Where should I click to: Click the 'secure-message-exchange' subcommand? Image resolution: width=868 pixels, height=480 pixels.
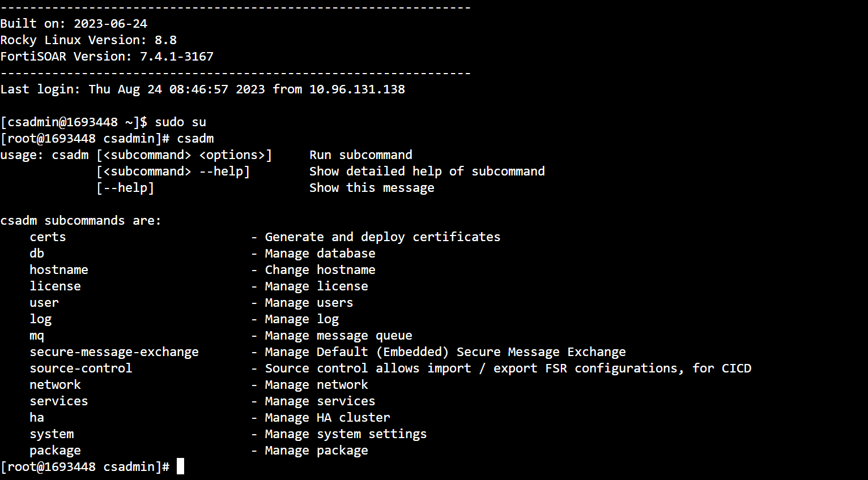pyautogui.click(x=114, y=352)
